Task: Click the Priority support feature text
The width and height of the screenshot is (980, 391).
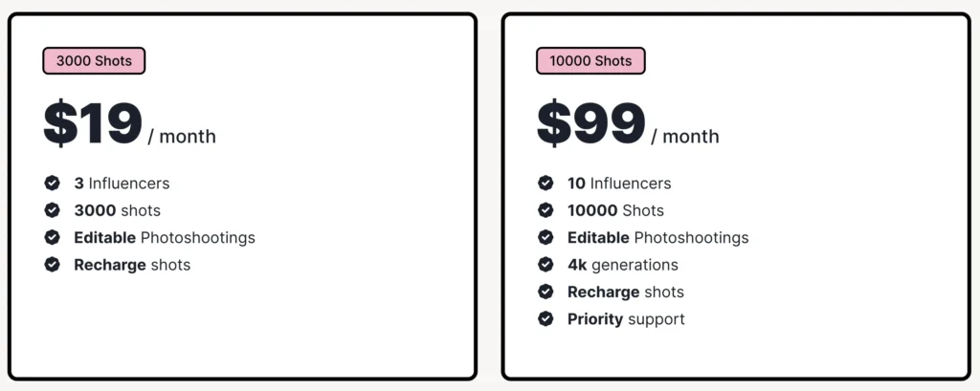Action: [x=626, y=319]
